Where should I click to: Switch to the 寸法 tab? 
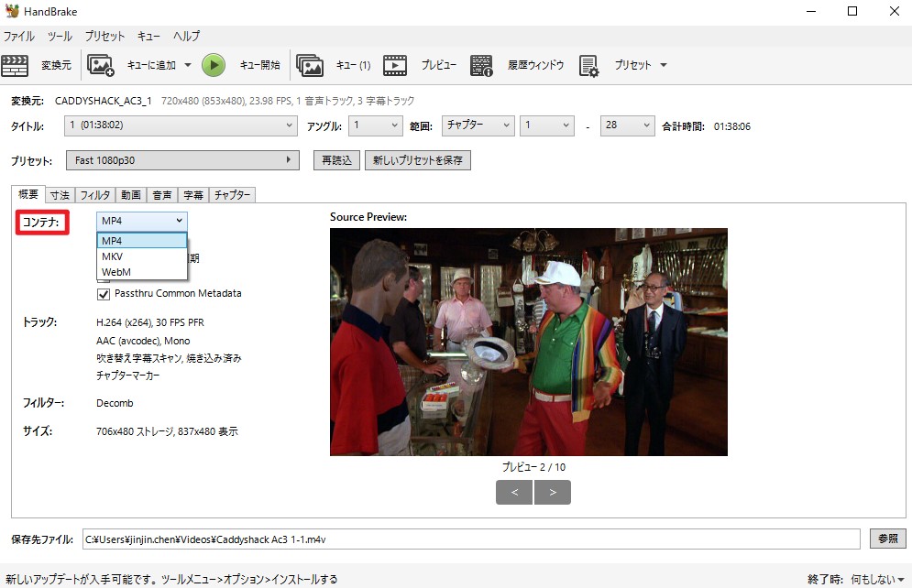[60, 195]
